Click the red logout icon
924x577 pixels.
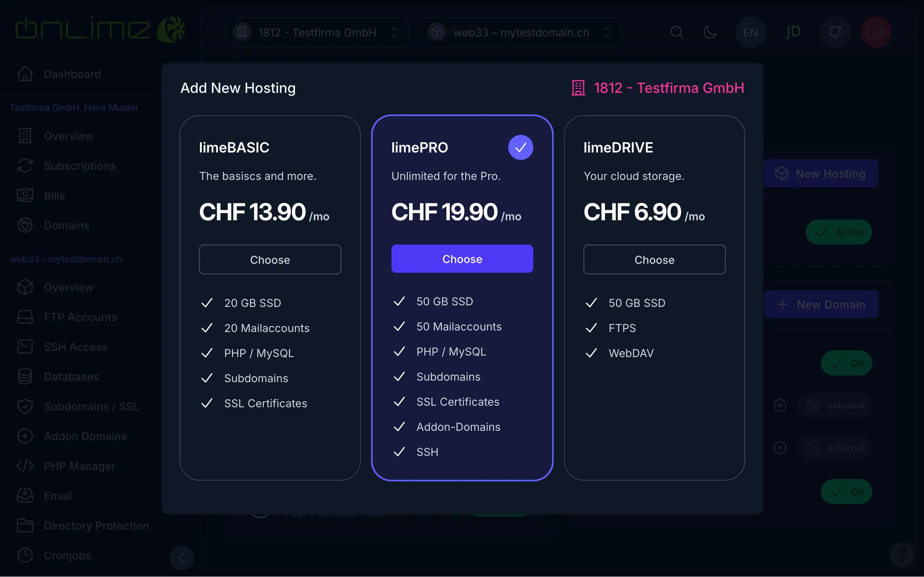[x=876, y=32]
